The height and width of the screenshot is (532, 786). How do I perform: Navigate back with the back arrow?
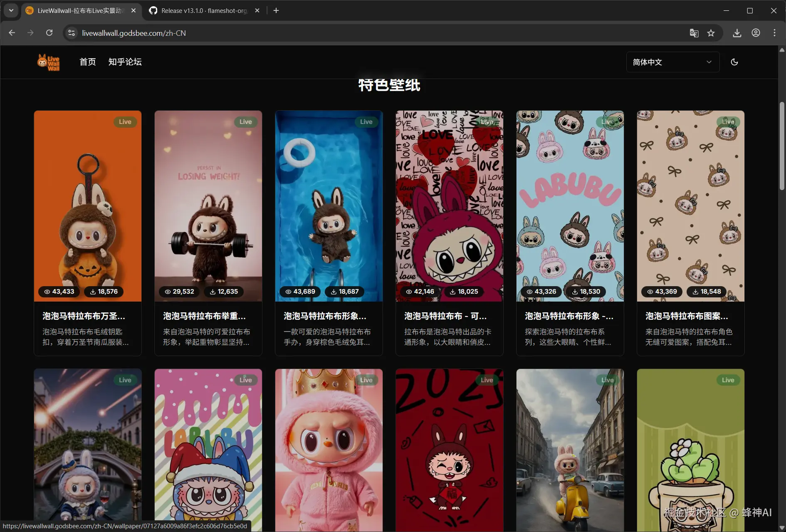pos(12,33)
